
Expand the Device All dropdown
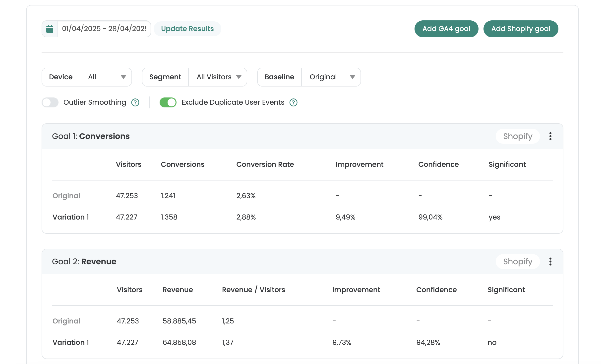tap(106, 77)
